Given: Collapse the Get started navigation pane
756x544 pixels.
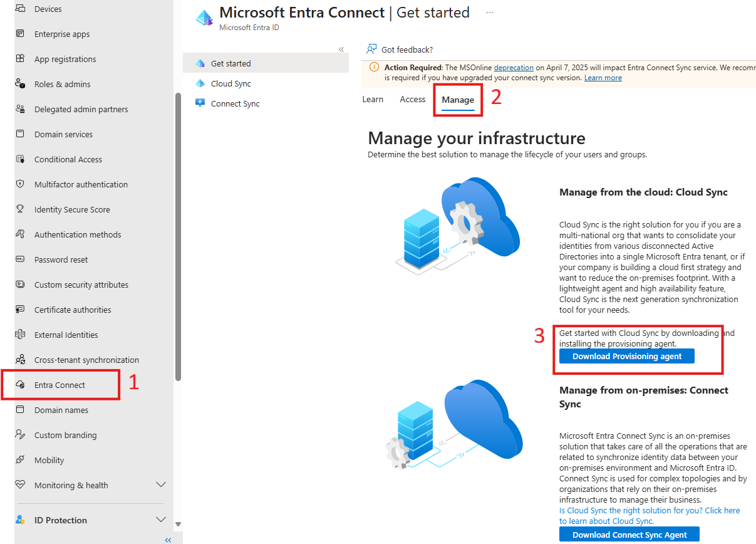Looking at the screenshot, I should coord(341,49).
